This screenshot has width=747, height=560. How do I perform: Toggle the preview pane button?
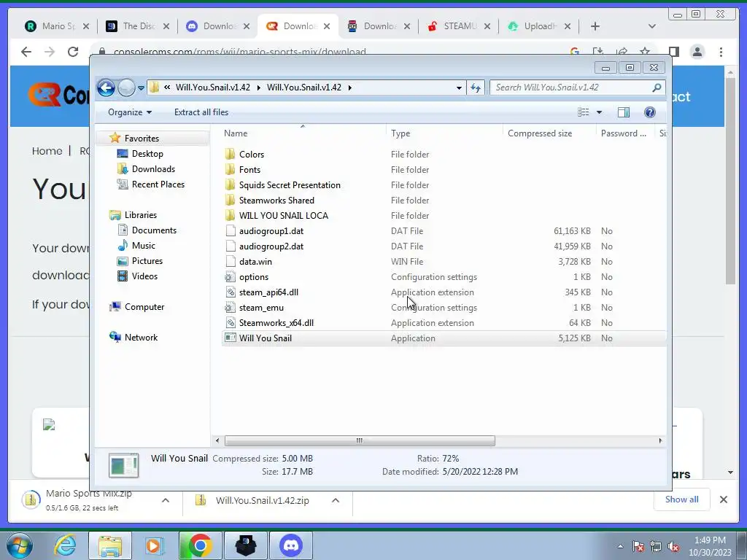[624, 112]
